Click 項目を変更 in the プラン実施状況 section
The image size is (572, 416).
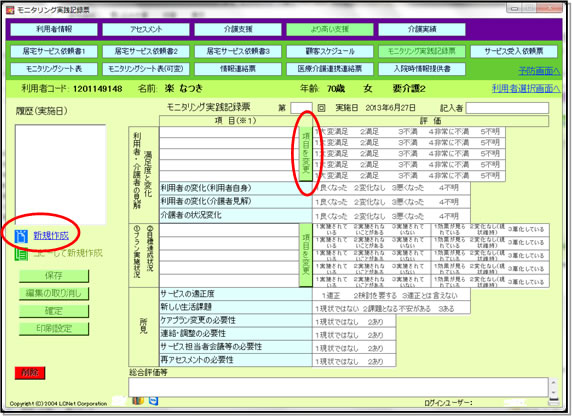pyautogui.click(x=306, y=255)
